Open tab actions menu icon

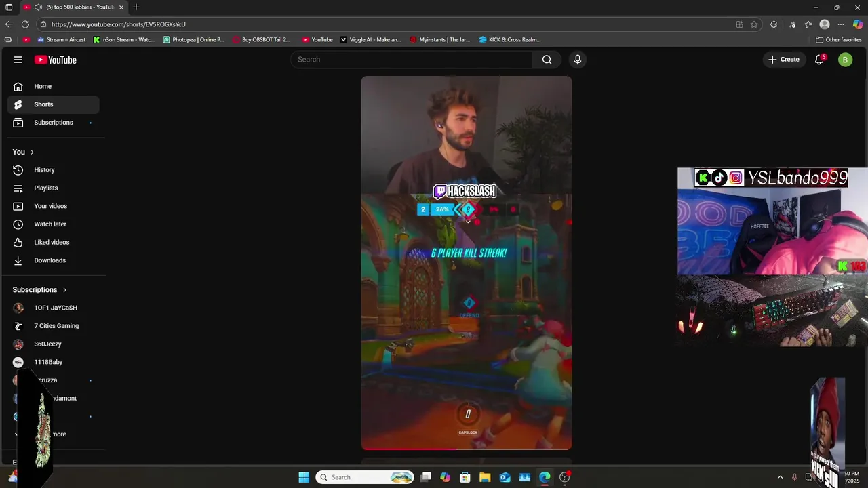pyautogui.click(x=9, y=7)
